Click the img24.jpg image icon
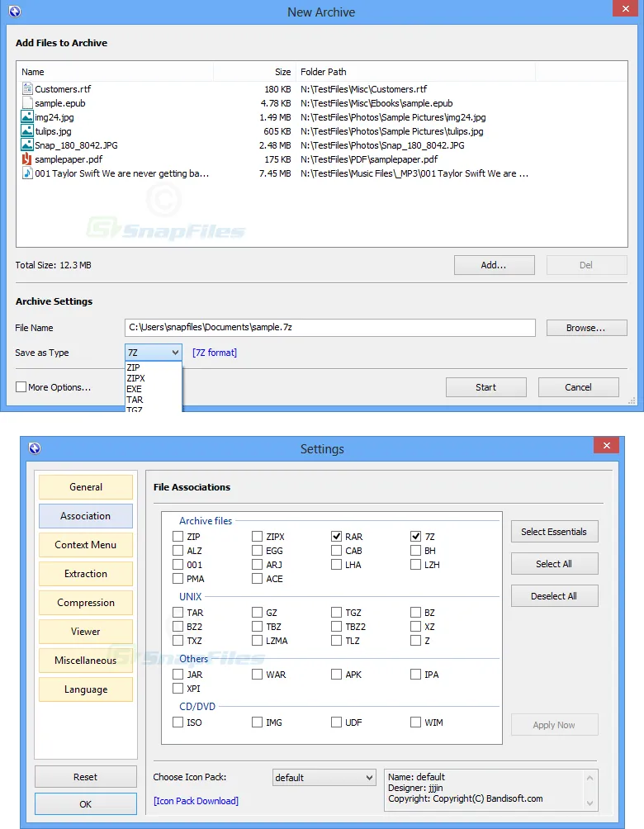The height and width of the screenshot is (829, 644). [x=27, y=117]
